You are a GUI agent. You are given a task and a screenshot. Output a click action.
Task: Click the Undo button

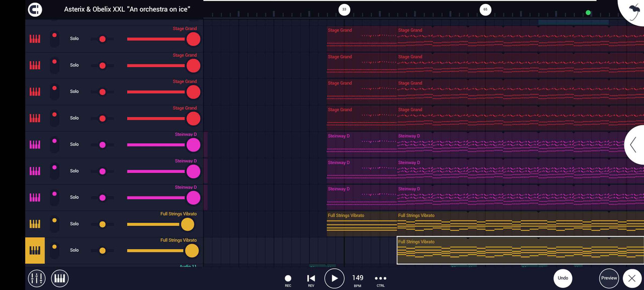tap(563, 278)
